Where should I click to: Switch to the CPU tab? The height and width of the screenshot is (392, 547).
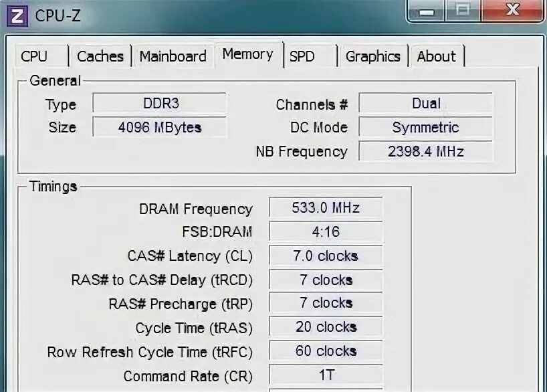coord(41,56)
